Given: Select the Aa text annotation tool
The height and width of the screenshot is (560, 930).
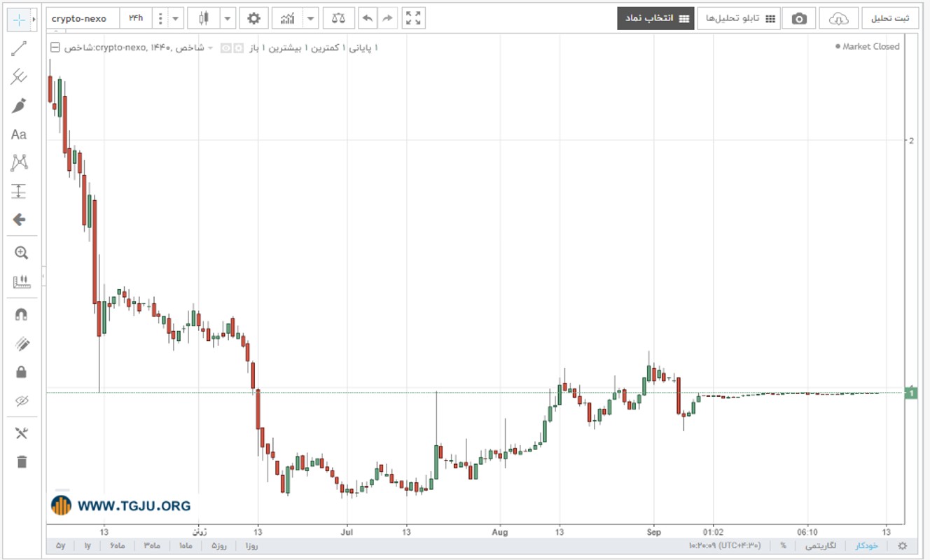Looking at the screenshot, I should point(19,134).
